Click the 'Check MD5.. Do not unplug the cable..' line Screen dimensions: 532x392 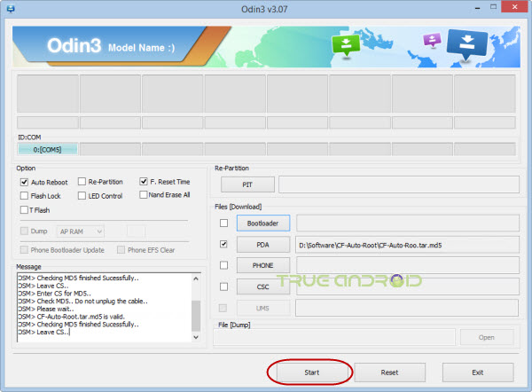[92, 301]
